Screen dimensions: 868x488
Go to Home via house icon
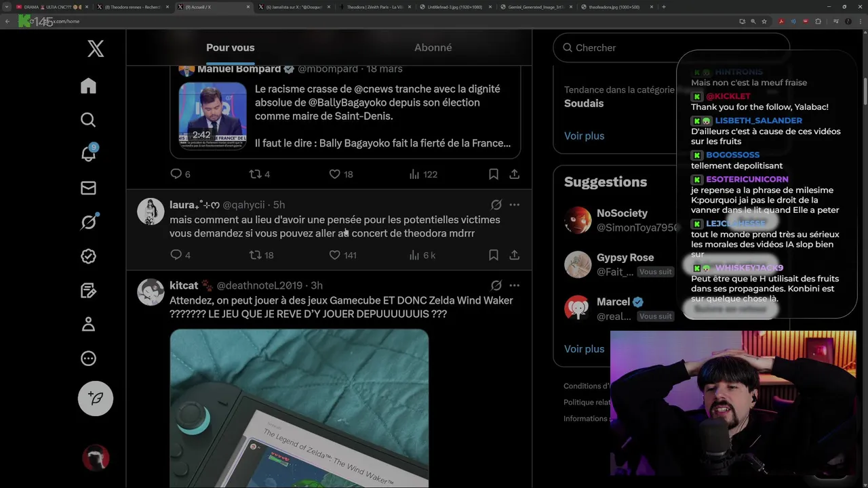pos(88,85)
